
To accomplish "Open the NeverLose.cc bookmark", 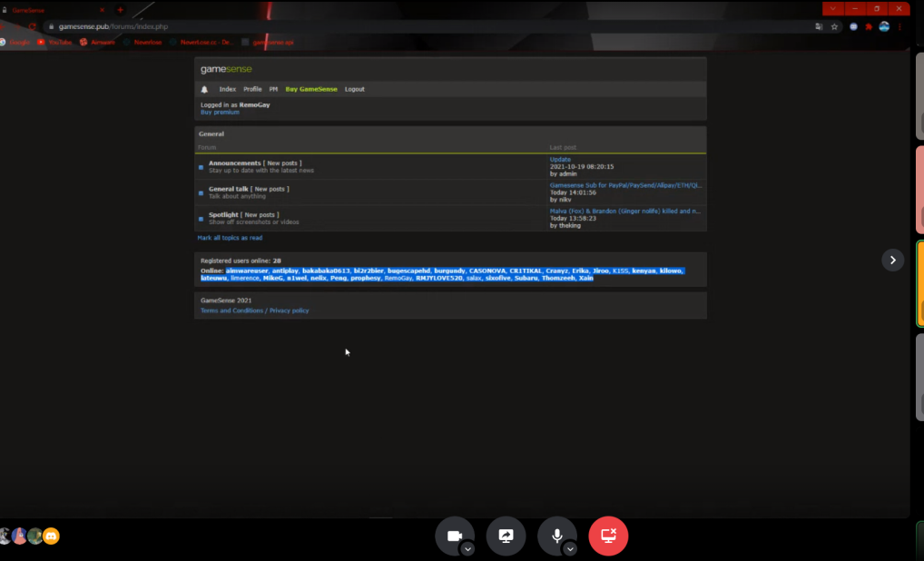I will click(x=202, y=43).
